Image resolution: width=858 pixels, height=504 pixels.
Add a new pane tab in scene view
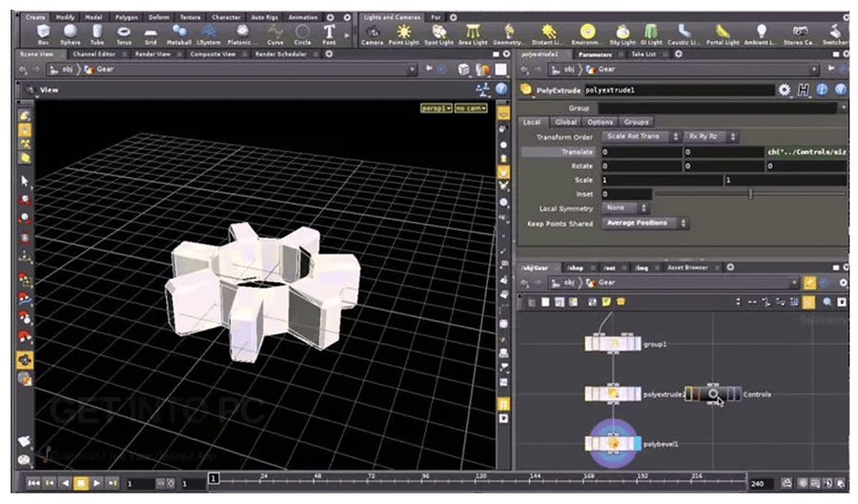329,54
